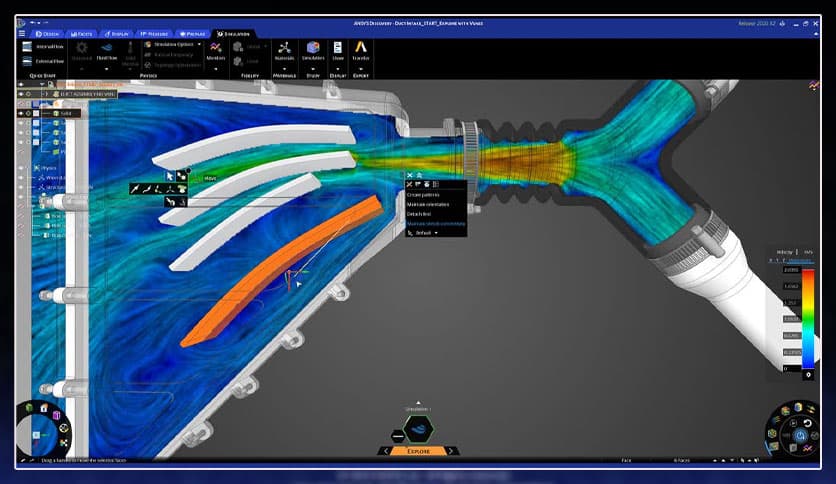Click the Magnitude link in the legend header

[800, 260]
